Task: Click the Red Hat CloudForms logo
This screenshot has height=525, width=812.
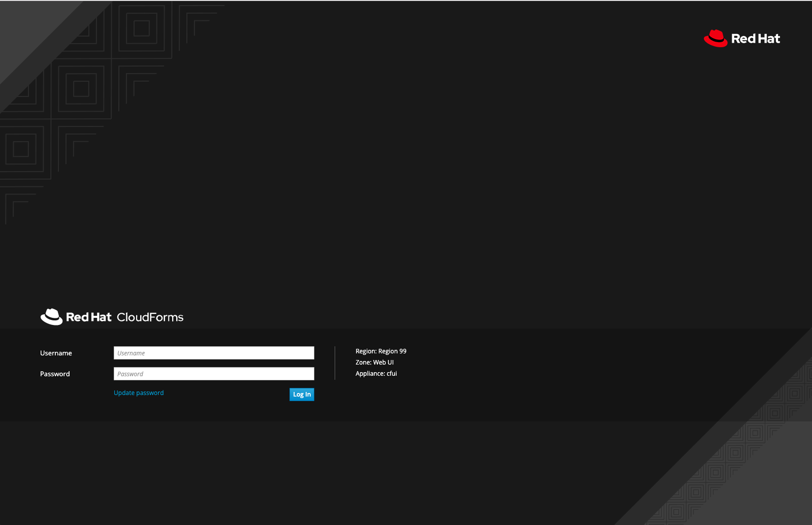Action: point(112,317)
